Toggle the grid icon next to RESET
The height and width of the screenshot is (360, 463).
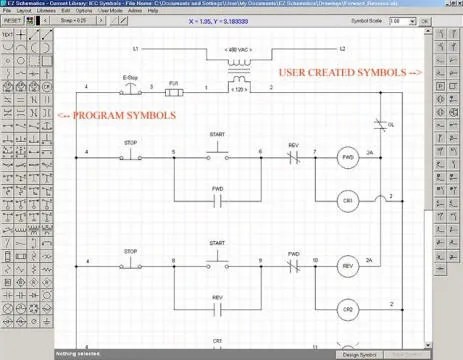coord(30,21)
